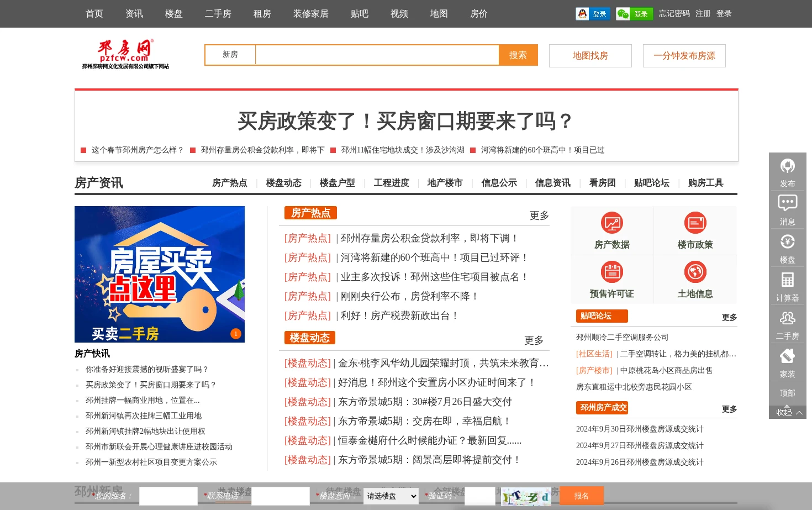Screen dimensions: 812x510
Task: Click 更多 next to 邳州房产成交
Action: (x=729, y=409)
